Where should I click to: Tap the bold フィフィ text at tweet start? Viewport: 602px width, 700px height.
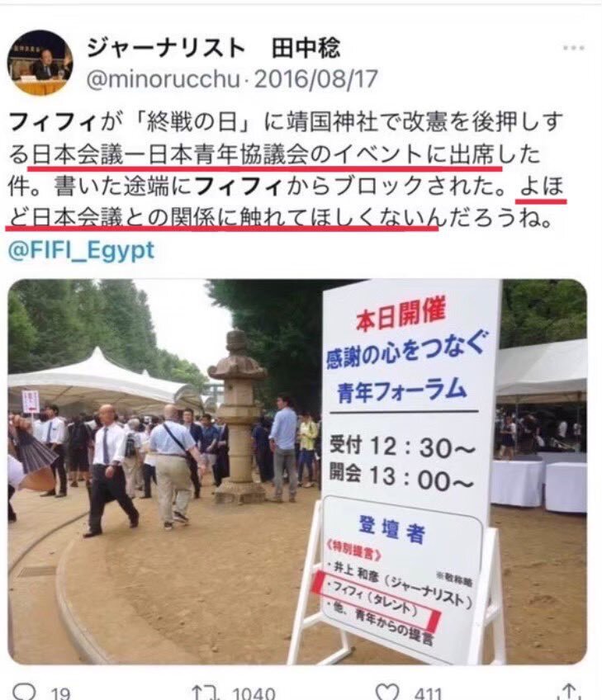click(53, 122)
